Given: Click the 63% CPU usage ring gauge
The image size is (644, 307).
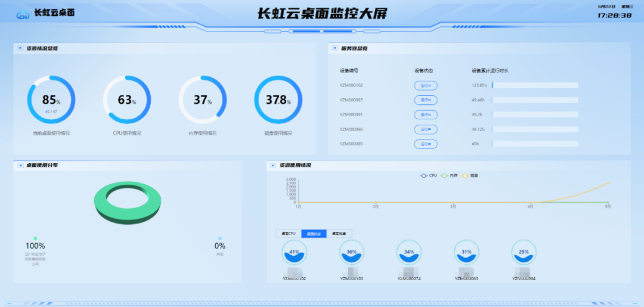Looking at the screenshot, I should [127, 100].
